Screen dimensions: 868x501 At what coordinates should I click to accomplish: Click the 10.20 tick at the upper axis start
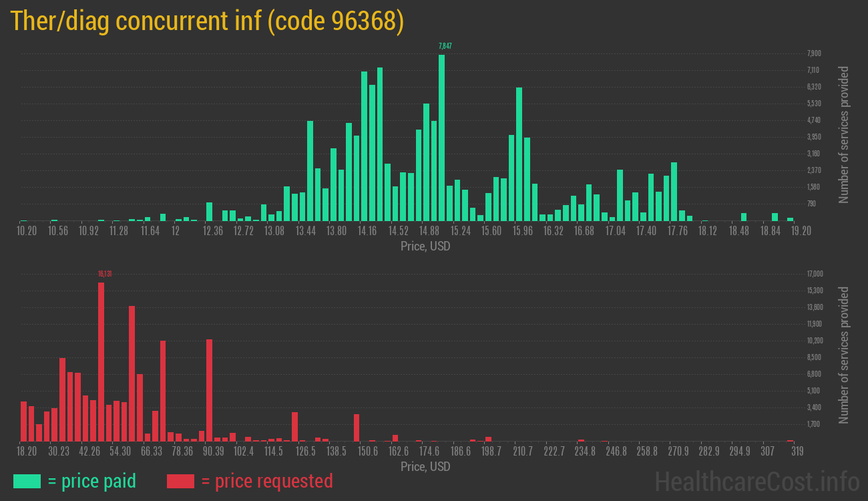[x=27, y=231]
